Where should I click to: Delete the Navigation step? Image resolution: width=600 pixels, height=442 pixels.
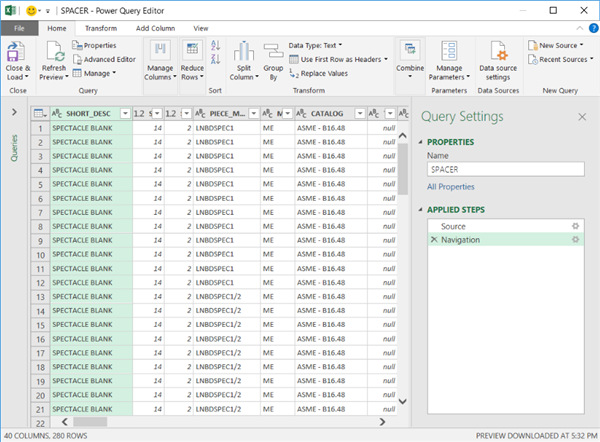434,240
